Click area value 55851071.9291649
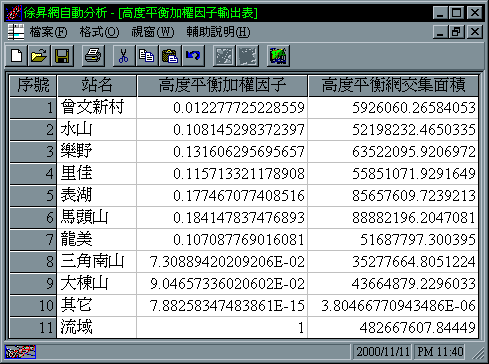The image size is (489, 364). [x=393, y=174]
